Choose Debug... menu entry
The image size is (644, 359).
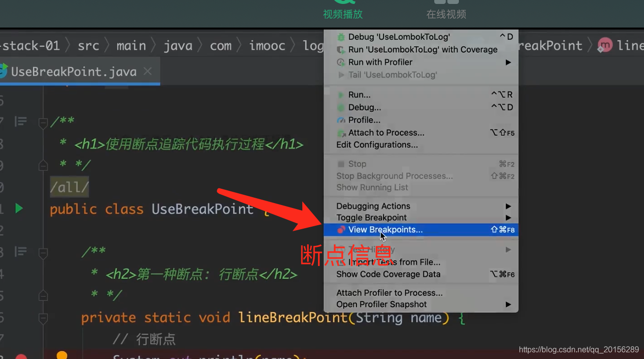point(421,107)
